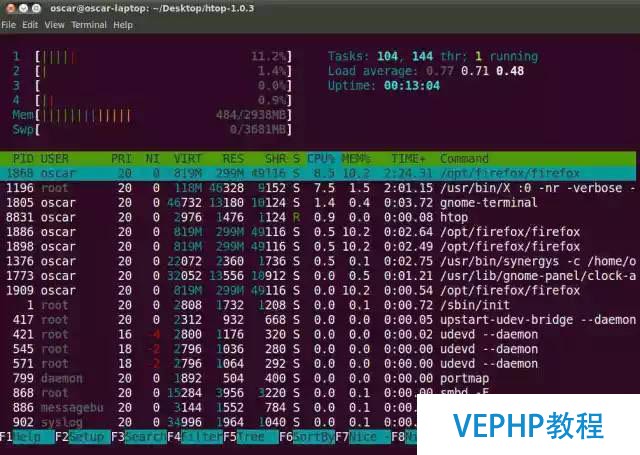640x455 pixels.
Task: Select the gnome-terminal process row
Action: coord(318,202)
